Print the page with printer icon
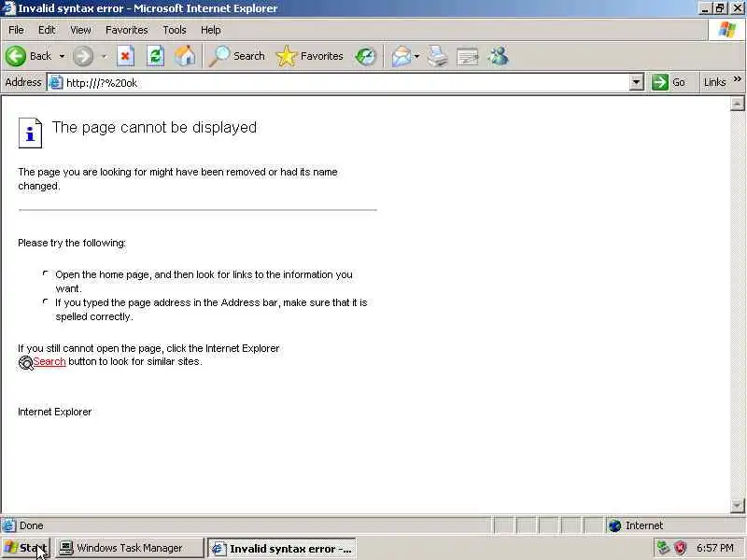Image resolution: width=747 pixels, height=560 pixels. [437, 56]
